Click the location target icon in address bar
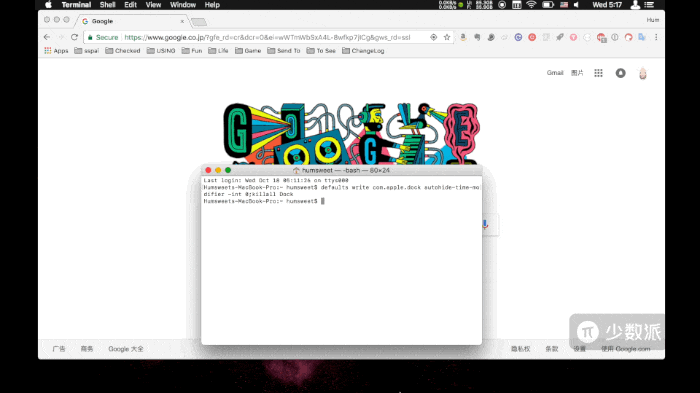Viewport: 700px width, 393px height. (x=433, y=37)
